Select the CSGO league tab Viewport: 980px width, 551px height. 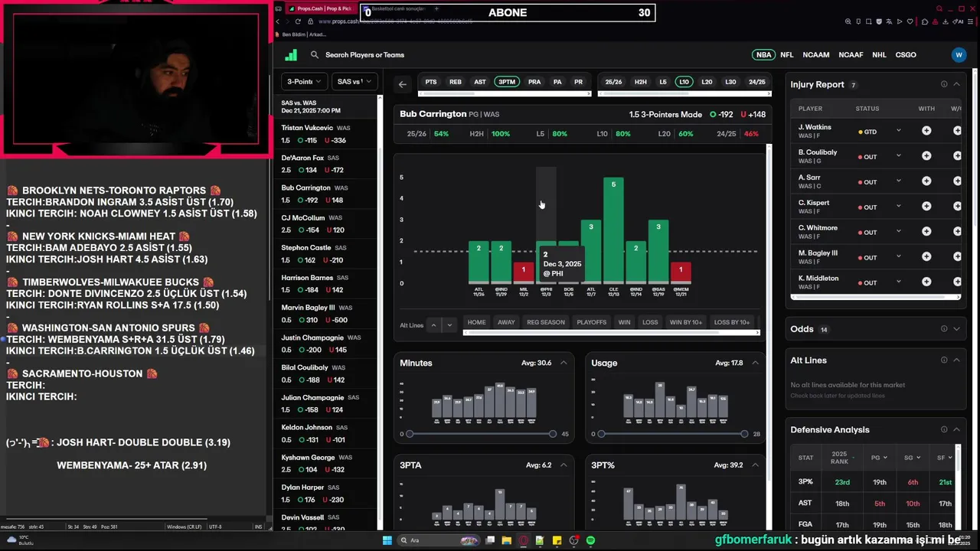click(906, 54)
